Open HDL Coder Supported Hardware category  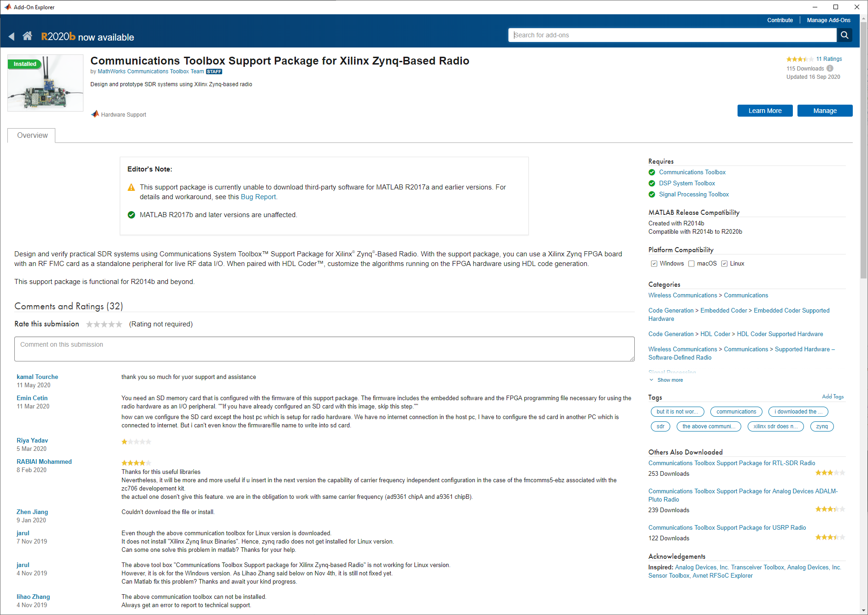[779, 334]
